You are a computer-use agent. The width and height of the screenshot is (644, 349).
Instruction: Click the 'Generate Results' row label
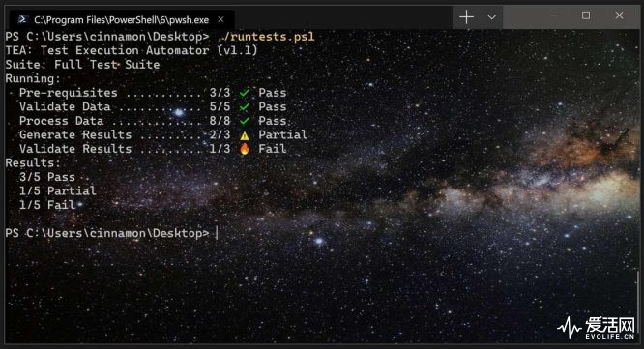point(75,134)
